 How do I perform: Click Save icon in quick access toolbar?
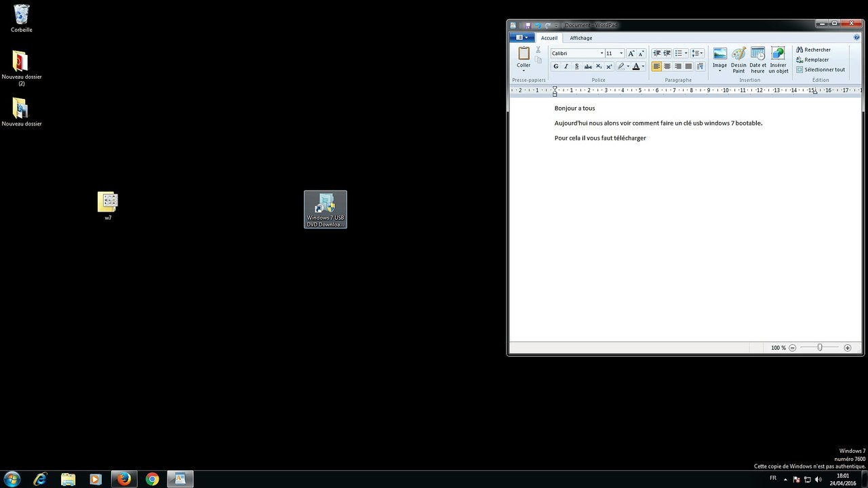point(528,26)
